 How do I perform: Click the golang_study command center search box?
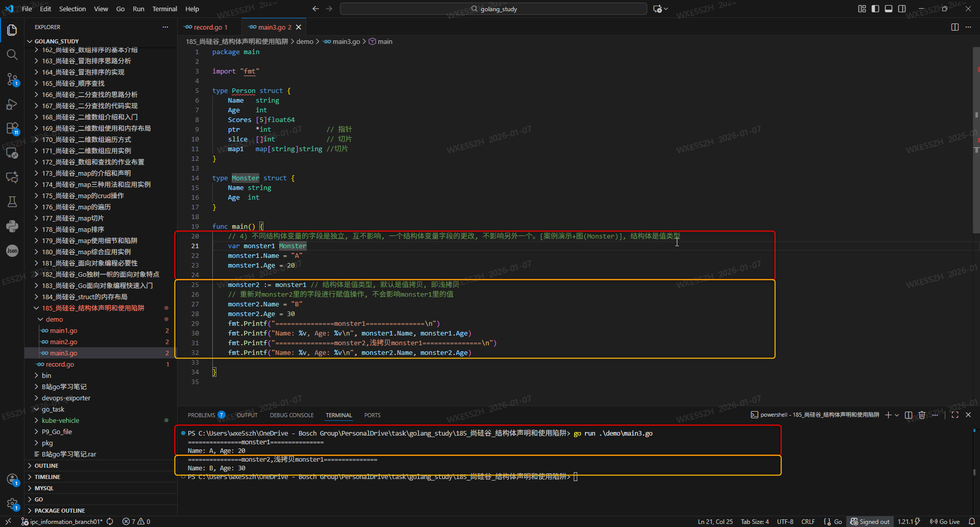[493, 9]
